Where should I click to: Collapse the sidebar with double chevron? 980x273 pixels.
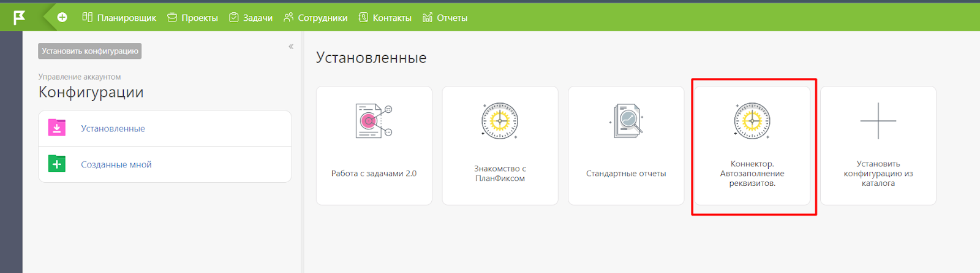(x=291, y=47)
